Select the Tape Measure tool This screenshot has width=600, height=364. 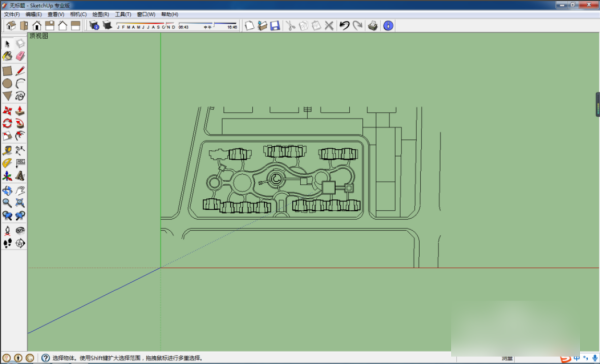pyautogui.click(x=7, y=150)
